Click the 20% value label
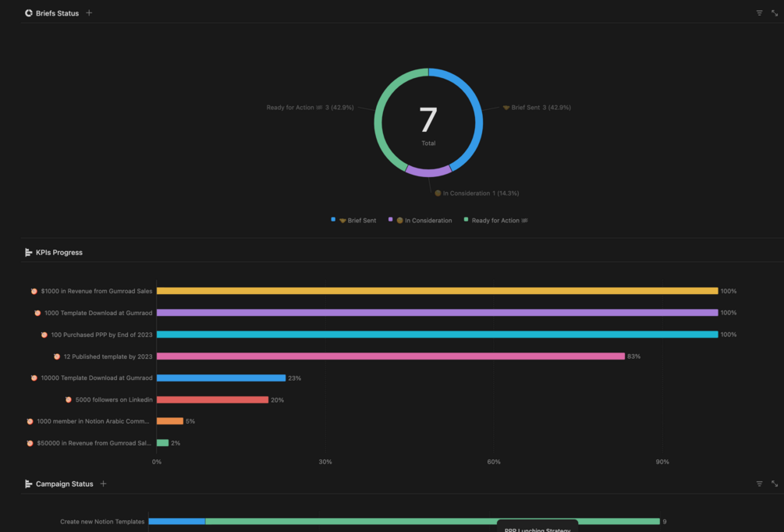The height and width of the screenshot is (532, 784). pyautogui.click(x=278, y=400)
